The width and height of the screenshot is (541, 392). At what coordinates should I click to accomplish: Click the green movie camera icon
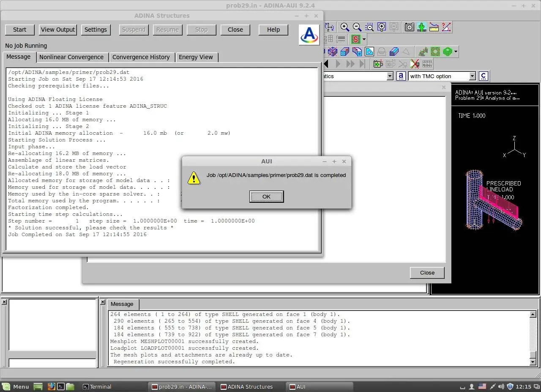click(x=378, y=64)
